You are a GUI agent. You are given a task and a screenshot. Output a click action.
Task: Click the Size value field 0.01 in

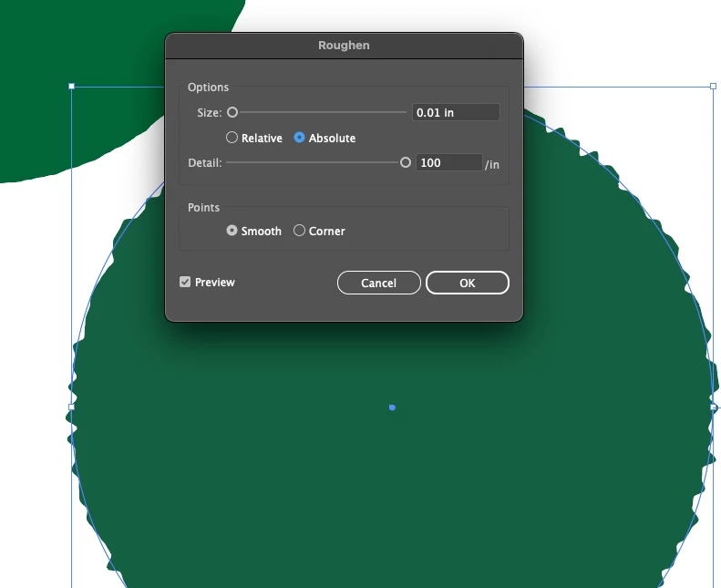[456, 113]
